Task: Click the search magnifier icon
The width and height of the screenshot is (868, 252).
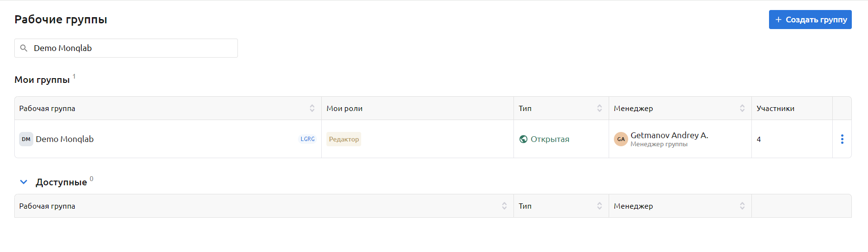Action: pos(24,48)
